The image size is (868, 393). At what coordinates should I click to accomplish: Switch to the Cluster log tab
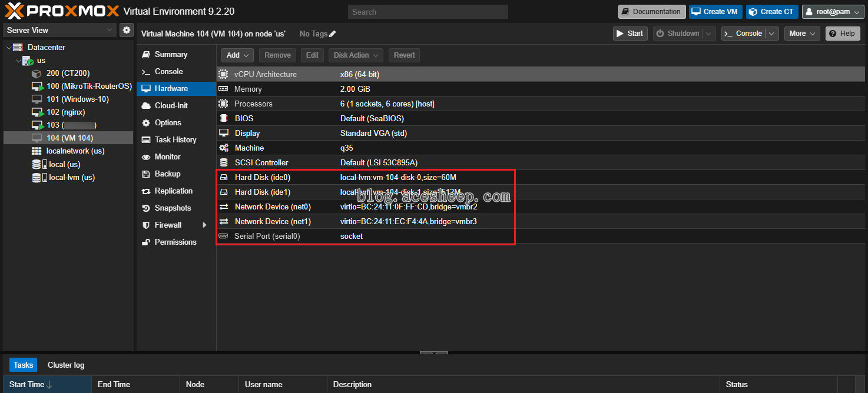pos(66,365)
